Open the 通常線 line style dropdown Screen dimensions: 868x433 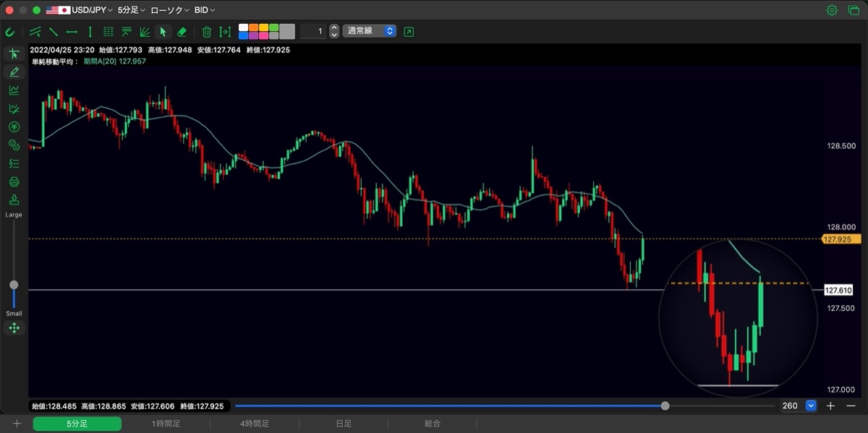tap(370, 31)
